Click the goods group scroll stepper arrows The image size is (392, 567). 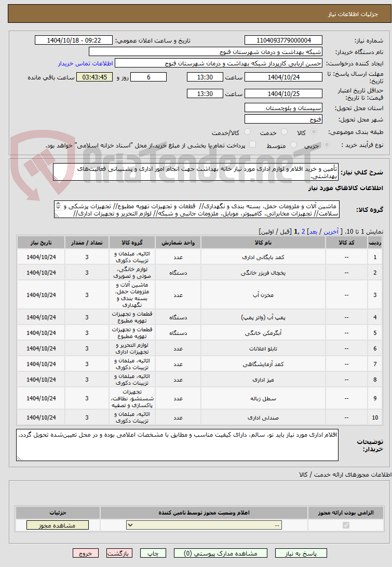tap(58, 206)
